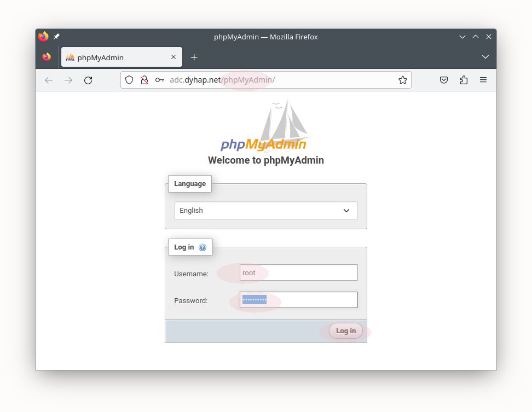Click the address bar URL

pos(222,80)
